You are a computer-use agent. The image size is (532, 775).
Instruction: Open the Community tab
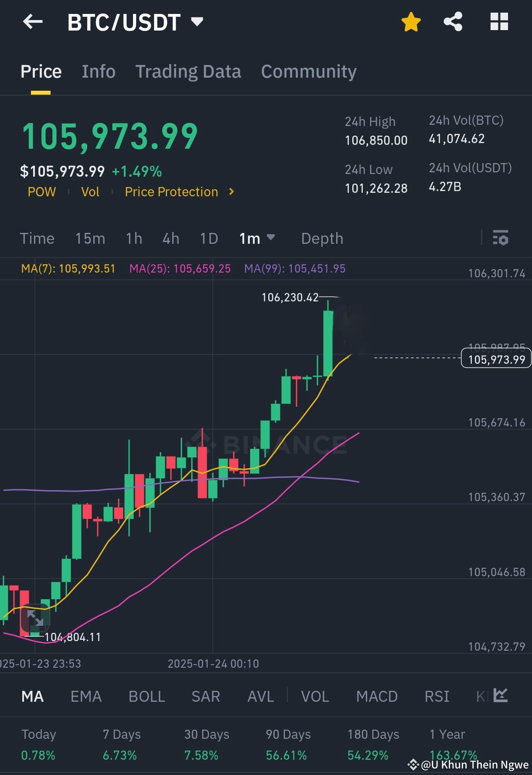309,71
